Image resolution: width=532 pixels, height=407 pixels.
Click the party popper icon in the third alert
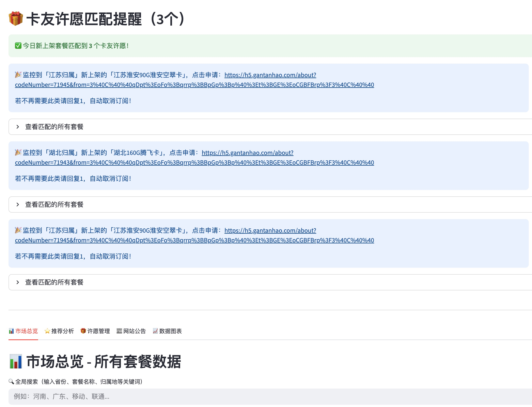tap(18, 230)
